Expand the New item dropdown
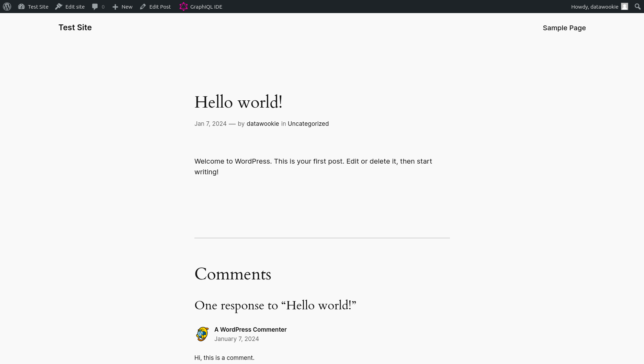This screenshot has width=644, height=364. (122, 7)
